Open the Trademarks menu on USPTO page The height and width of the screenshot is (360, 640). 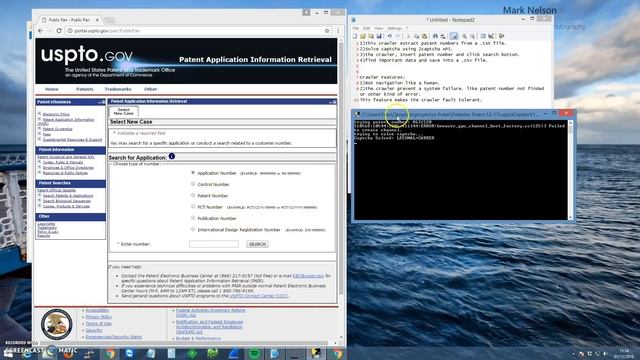click(118, 89)
